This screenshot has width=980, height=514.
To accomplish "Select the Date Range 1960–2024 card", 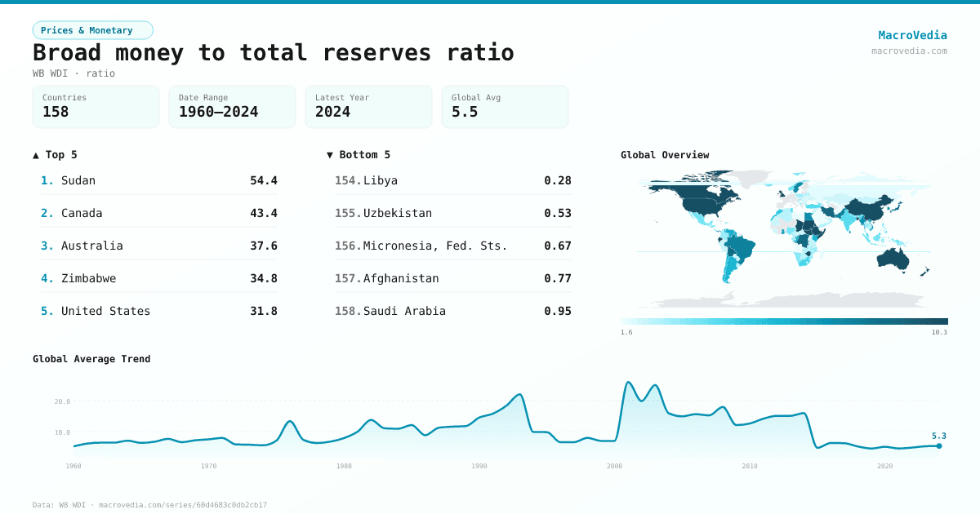I will 232,107.
